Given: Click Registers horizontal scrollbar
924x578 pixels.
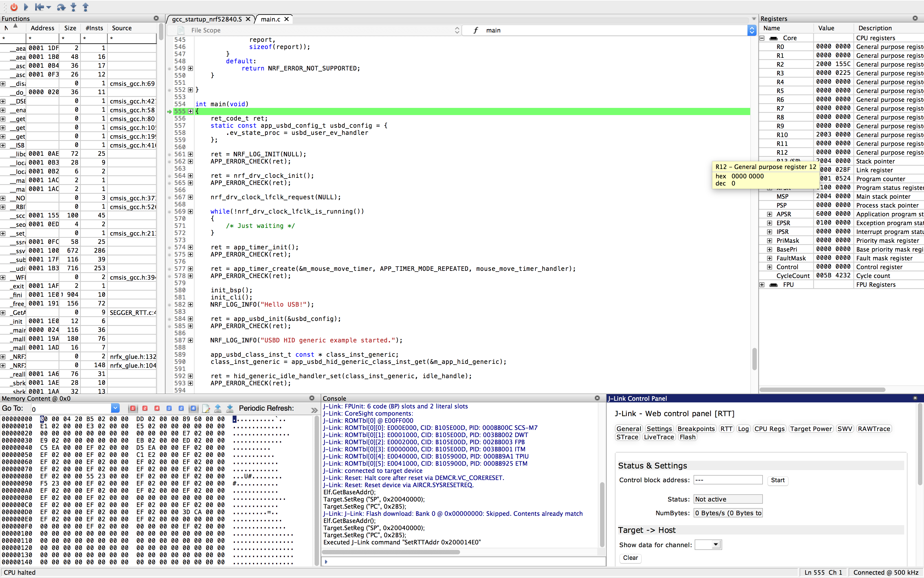Looking at the screenshot, I should [x=823, y=390].
